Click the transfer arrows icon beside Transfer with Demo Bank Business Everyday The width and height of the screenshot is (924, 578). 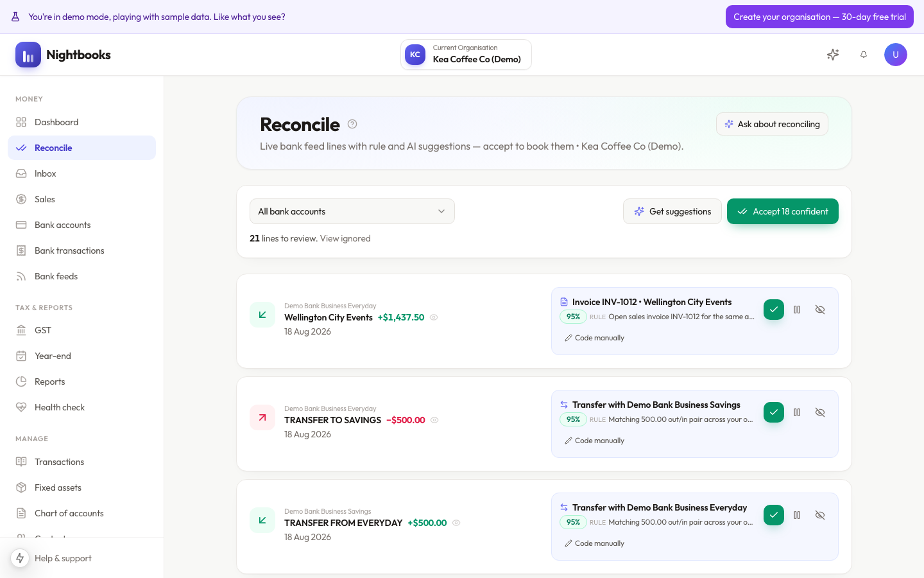(564, 507)
